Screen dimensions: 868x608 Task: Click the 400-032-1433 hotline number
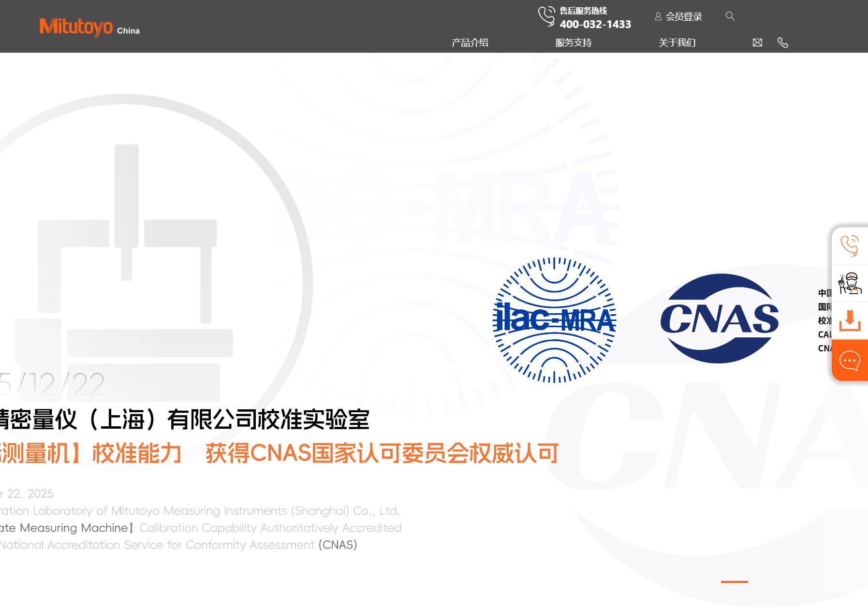click(595, 24)
